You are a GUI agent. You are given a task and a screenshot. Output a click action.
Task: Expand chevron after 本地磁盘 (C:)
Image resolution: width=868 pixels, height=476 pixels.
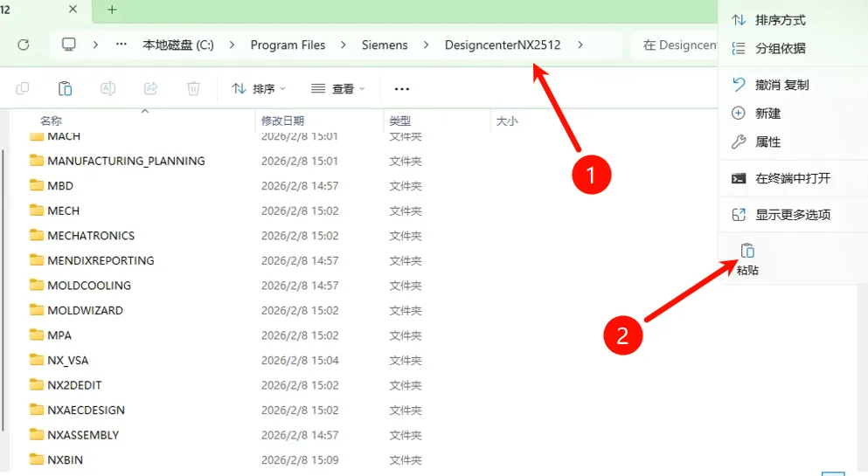[232, 45]
